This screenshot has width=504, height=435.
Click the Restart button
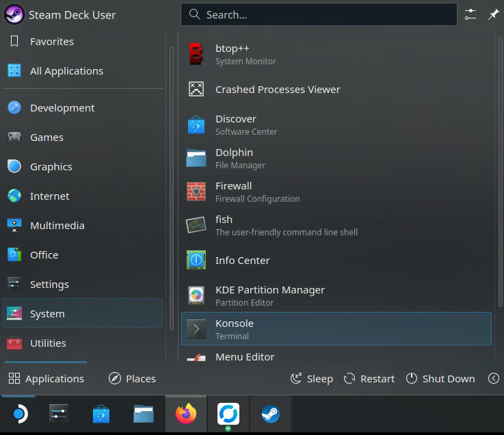coord(369,379)
